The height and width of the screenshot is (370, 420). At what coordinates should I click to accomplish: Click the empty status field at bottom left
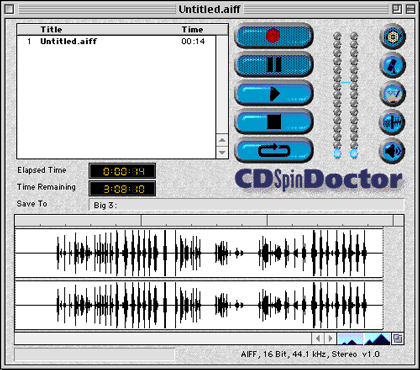pyautogui.click(x=94, y=354)
